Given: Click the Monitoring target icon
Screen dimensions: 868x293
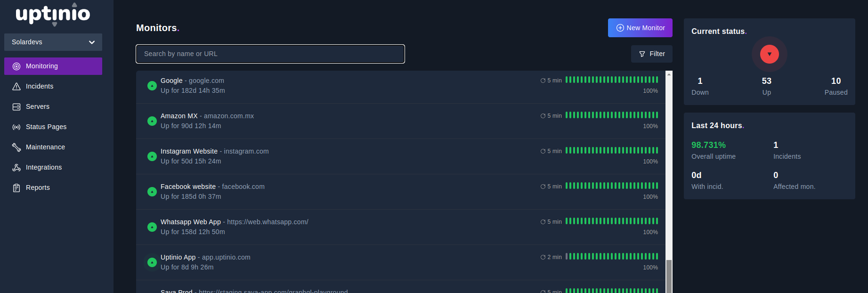Looking at the screenshot, I should click(x=16, y=66).
